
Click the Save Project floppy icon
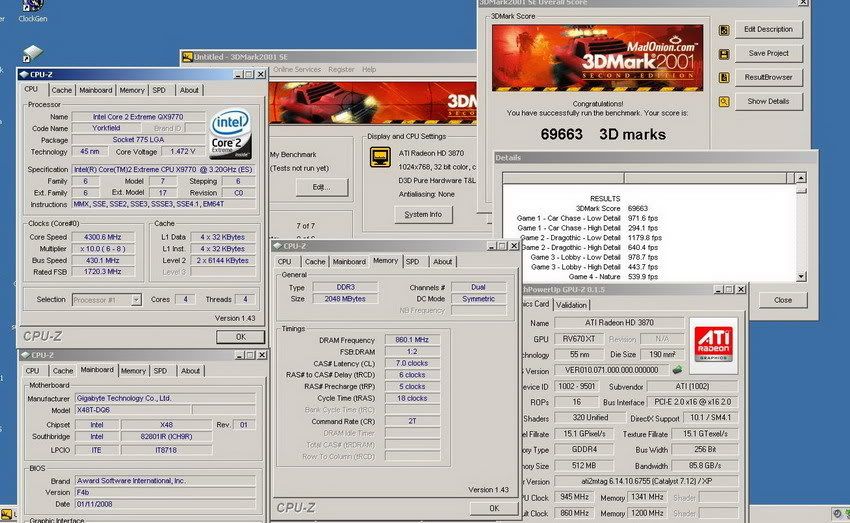[x=725, y=53]
